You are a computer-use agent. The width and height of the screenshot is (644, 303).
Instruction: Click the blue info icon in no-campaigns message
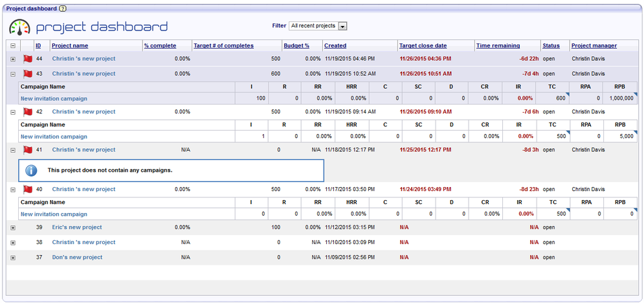pyautogui.click(x=31, y=170)
